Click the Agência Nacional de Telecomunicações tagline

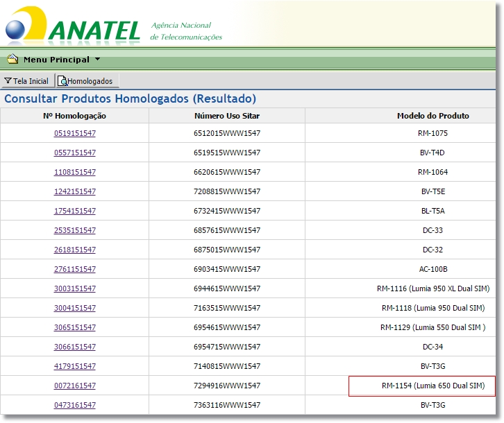(186, 31)
